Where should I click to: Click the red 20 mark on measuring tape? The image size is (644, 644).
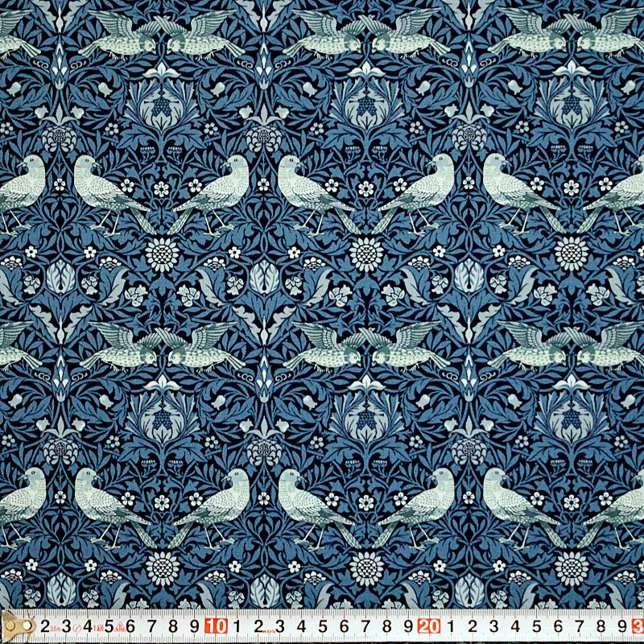tap(428, 625)
